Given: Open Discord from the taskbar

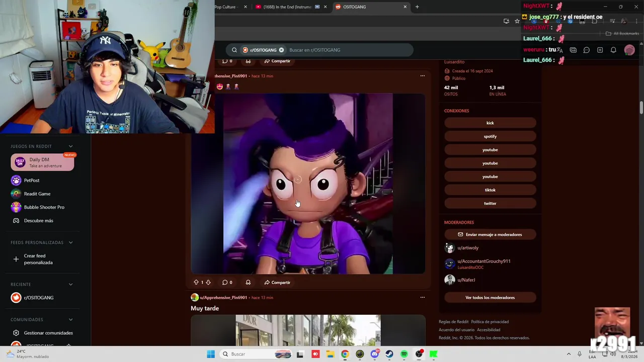Looking at the screenshot, I should (375, 354).
